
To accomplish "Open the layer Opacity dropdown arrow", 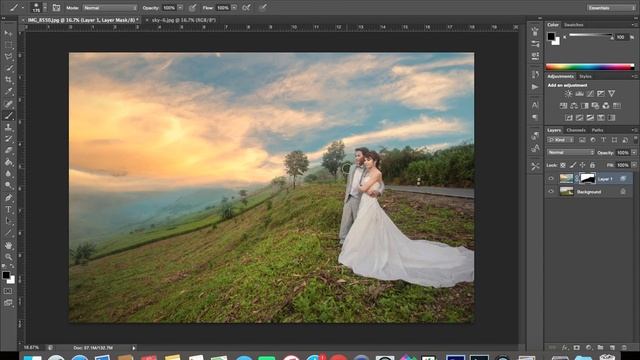I will coord(634,153).
